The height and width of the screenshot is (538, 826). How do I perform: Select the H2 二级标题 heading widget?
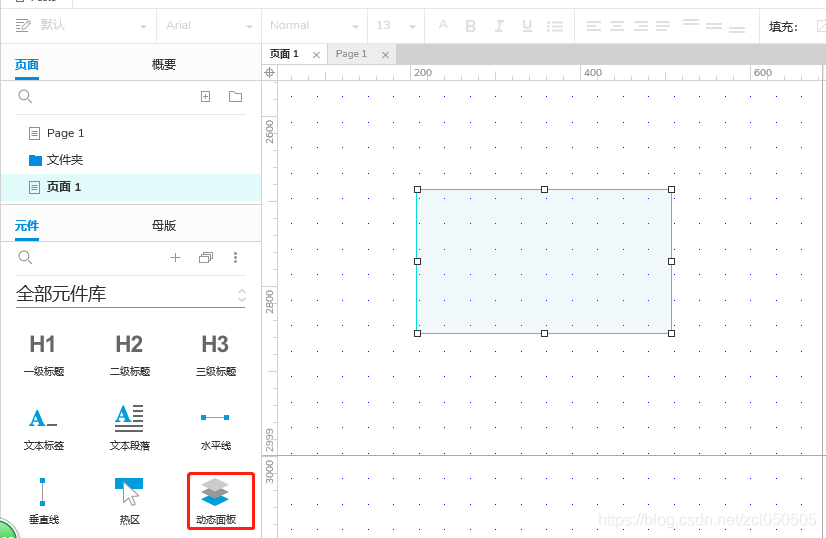pos(130,354)
